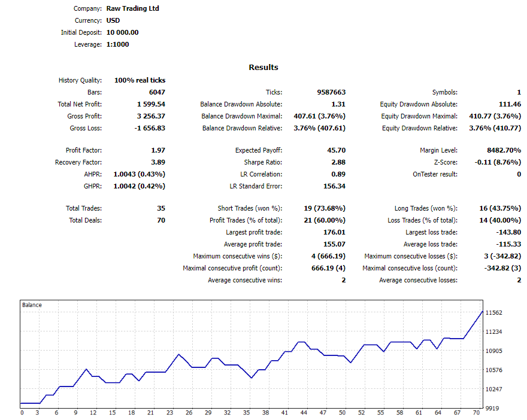Select the LR Correlation value 0.89

point(338,174)
